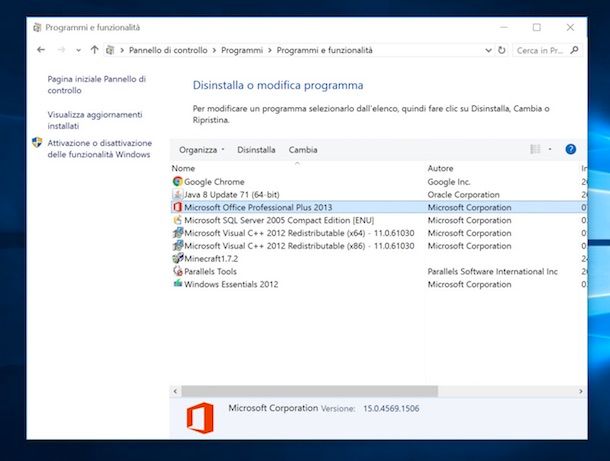Minimize the Programmi e funzionalità window
The height and width of the screenshot is (461, 610).
(x=504, y=27)
